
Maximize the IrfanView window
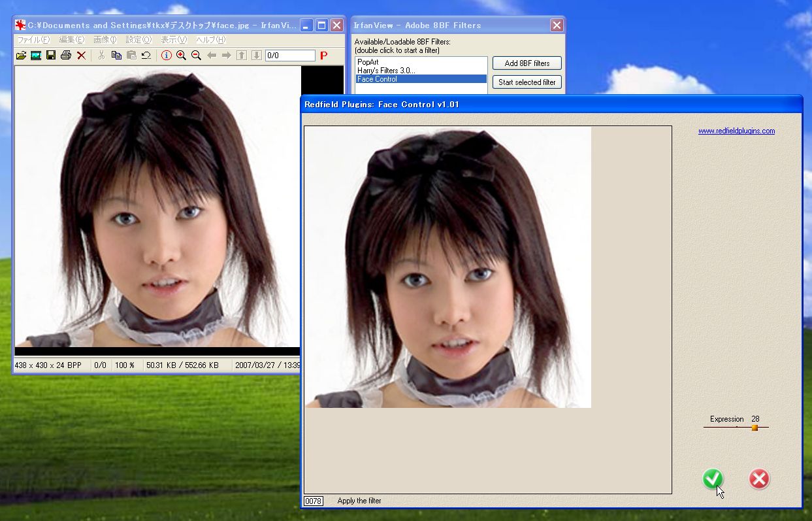pyautogui.click(x=321, y=25)
